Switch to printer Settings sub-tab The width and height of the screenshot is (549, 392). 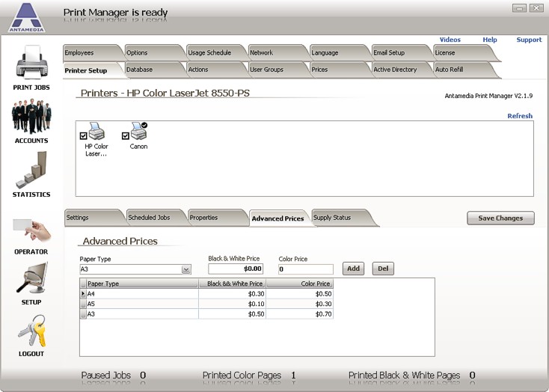point(93,217)
